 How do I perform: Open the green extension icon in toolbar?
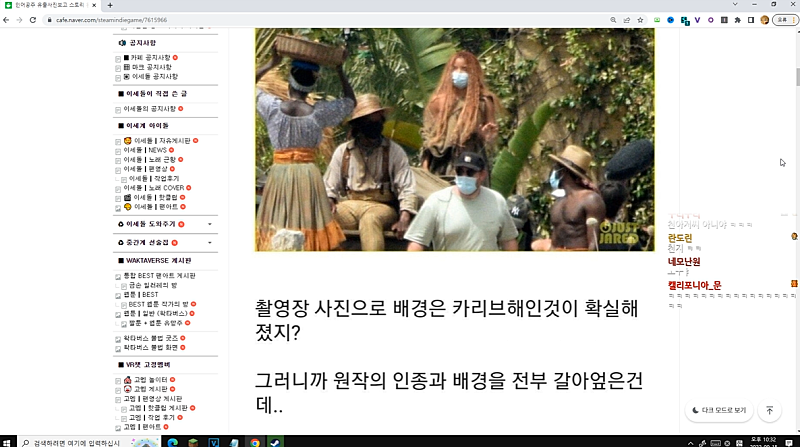pos(657,20)
